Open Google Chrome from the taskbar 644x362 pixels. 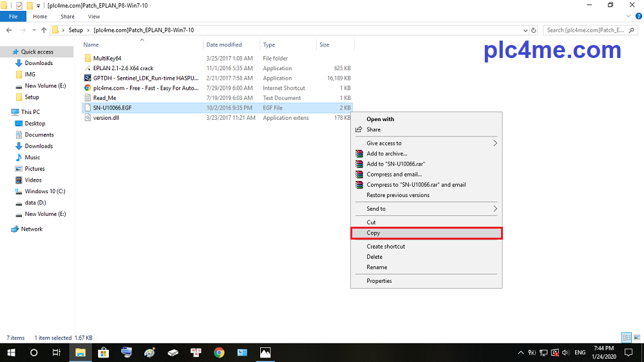coord(219,352)
